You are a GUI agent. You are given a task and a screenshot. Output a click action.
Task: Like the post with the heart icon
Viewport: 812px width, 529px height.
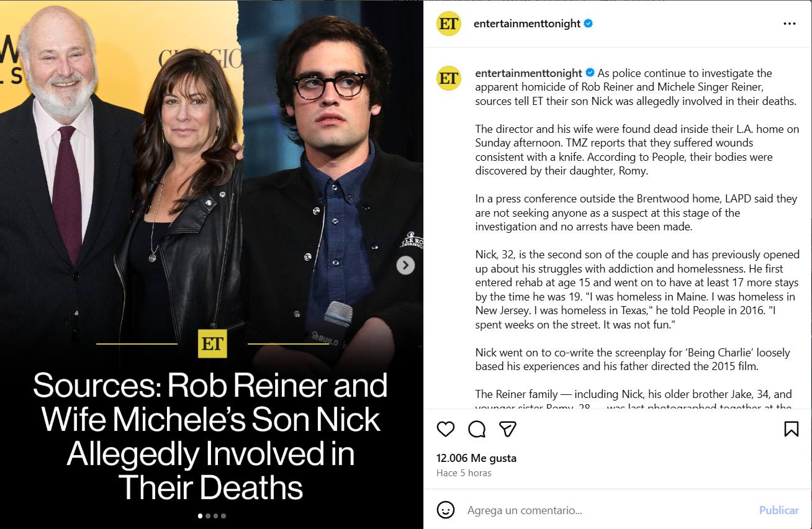446,429
